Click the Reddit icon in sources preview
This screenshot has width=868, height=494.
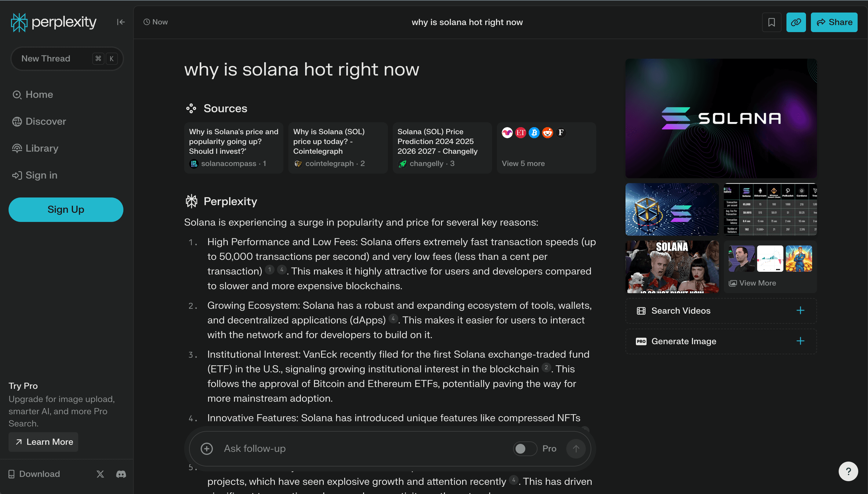[547, 133]
